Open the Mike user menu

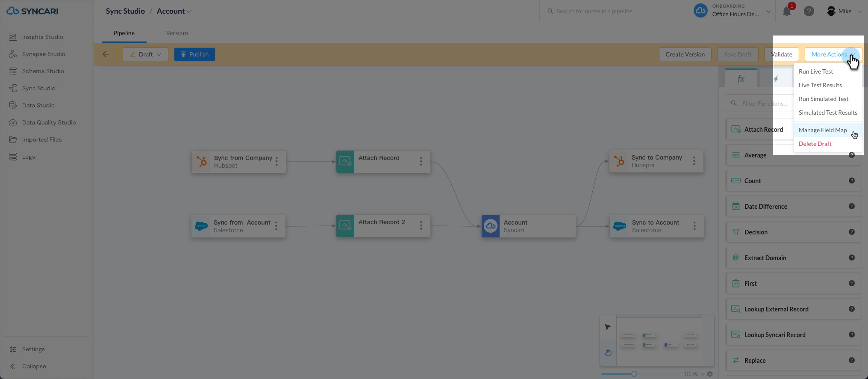coord(844,12)
